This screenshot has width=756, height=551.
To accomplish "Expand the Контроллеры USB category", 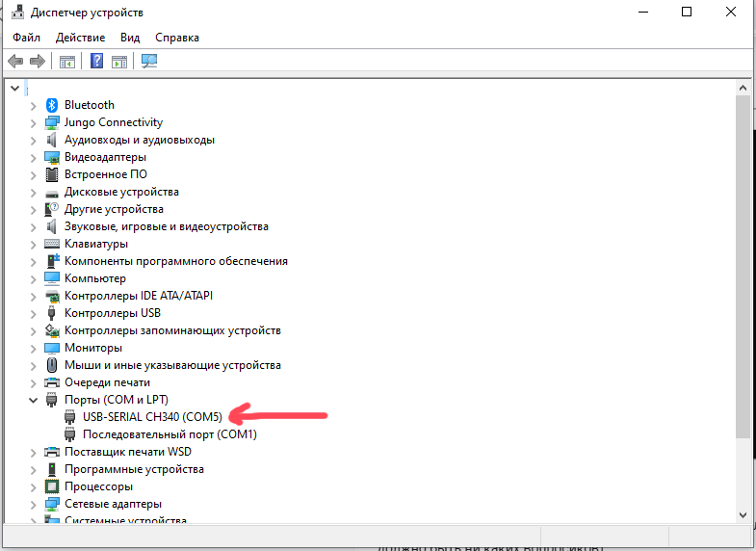I will tap(34, 313).
